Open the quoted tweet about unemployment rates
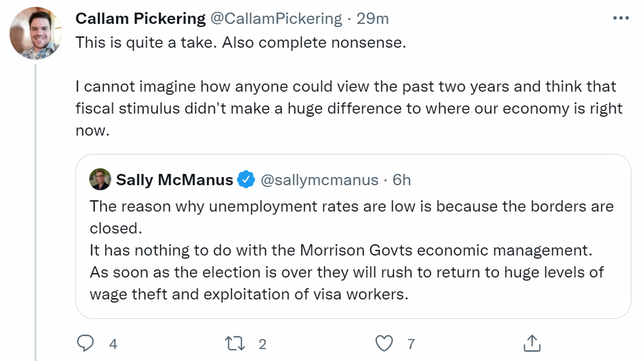Viewport: 644px width, 361px height. click(x=352, y=251)
